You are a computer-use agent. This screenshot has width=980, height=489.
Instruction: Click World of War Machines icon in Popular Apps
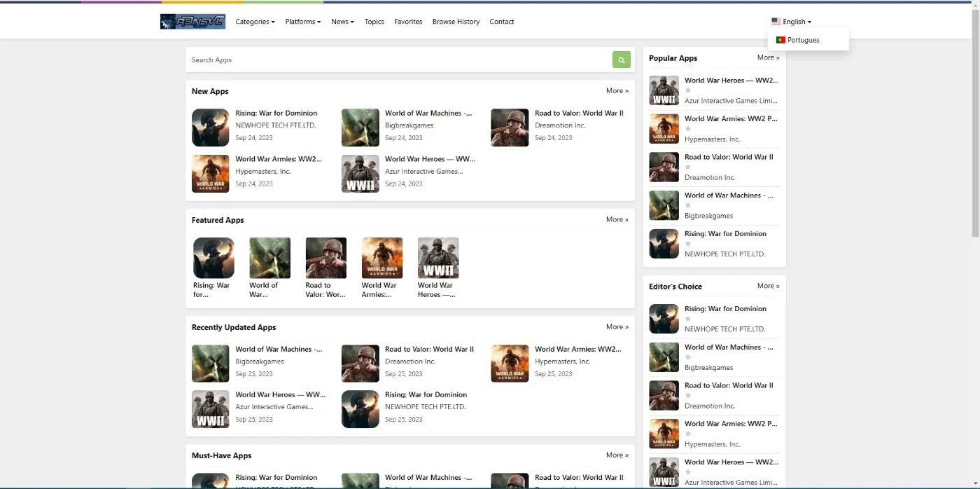click(x=664, y=205)
